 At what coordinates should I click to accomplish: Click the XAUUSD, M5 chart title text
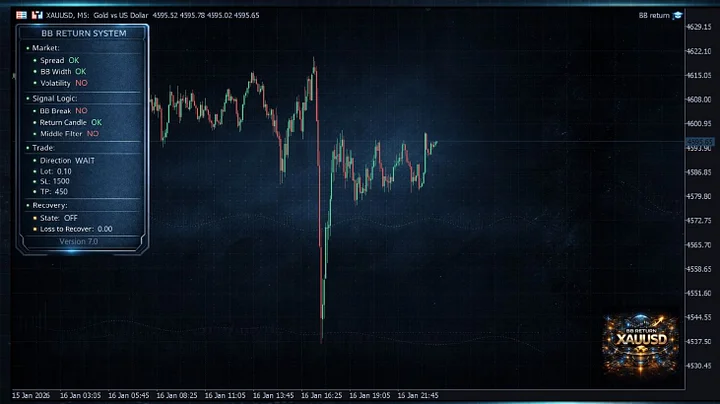point(68,15)
